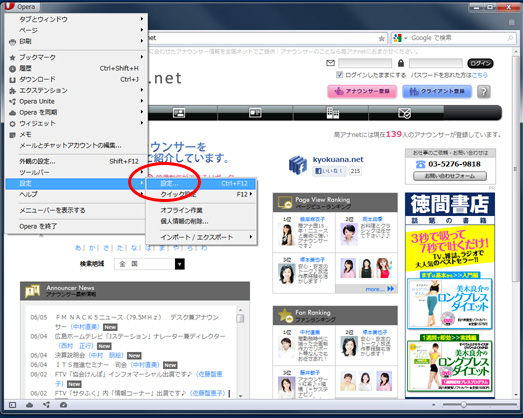Click the Opera Turbo status bar icon
This screenshot has height=418, width=523.
(x=63, y=405)
